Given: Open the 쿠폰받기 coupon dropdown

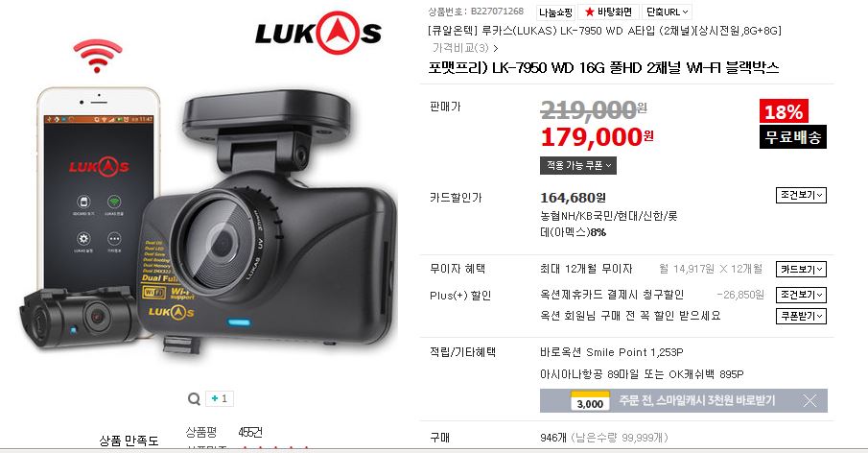Looking at the screenshot, I should [x=801, y=316].
